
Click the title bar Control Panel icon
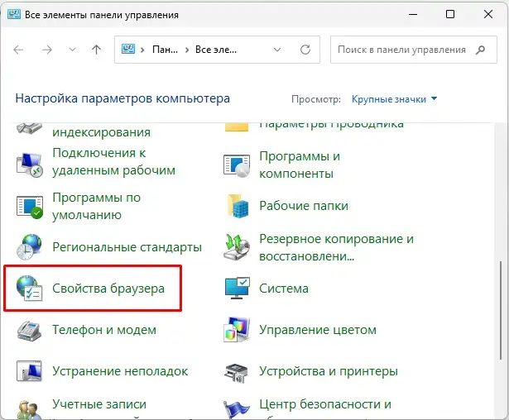pyautogui.click(x=14, y=14)
